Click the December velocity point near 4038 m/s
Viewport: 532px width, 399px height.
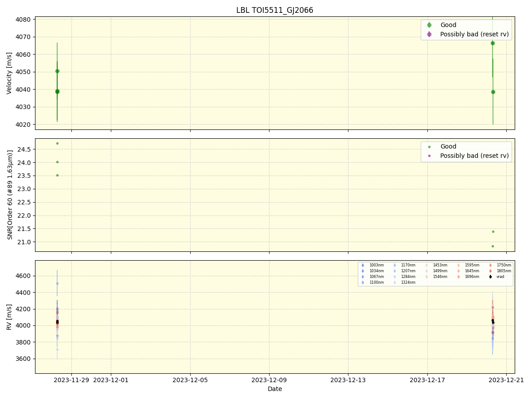pyautogui.click(x=493, y=92)
